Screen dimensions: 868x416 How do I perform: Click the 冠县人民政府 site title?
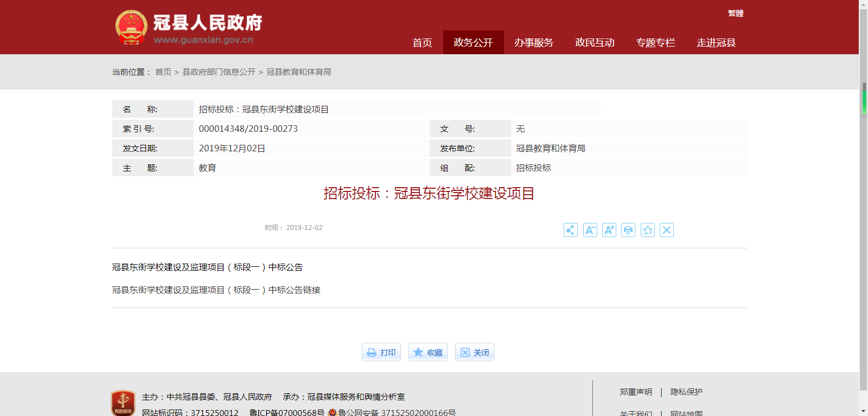[x=208, y=23]
